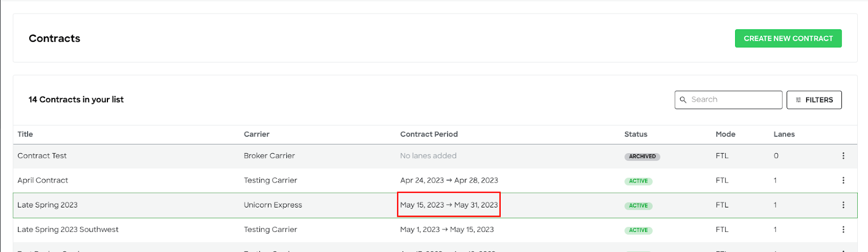
Task: Click the filters slider icon
Action: [798, 100]
